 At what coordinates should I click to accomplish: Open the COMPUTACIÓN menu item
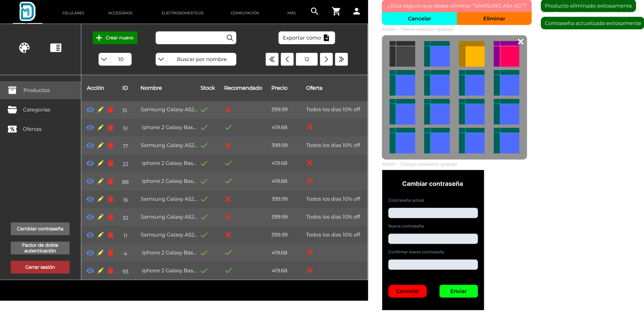point(245,13)
